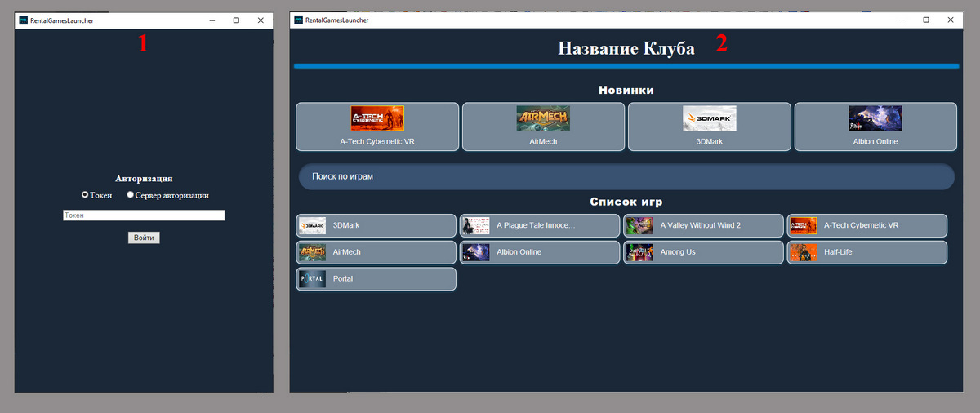The width and height of the screenshot is (980, 413).
Task: Open AirMech in the games list
Action: [376, 252]
